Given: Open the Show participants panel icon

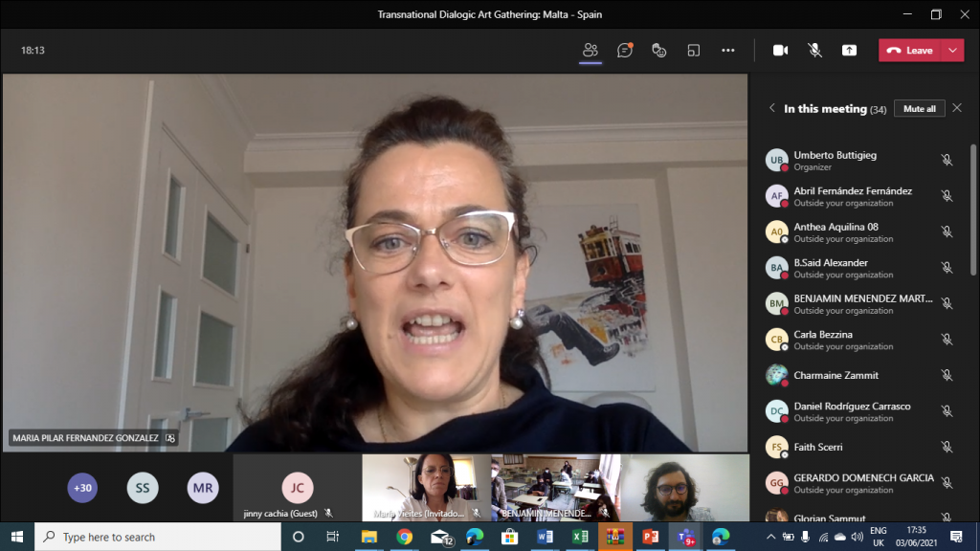Looking at the screenshot, I should (590, 51).
